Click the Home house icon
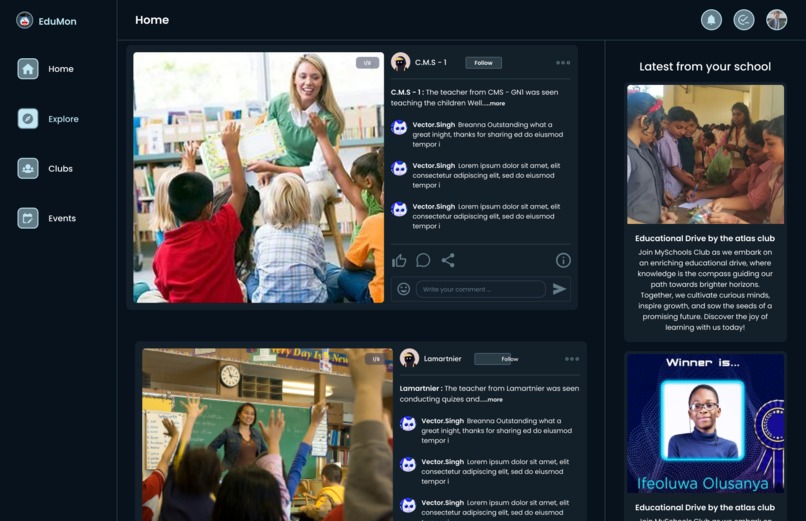 point(28,68)
